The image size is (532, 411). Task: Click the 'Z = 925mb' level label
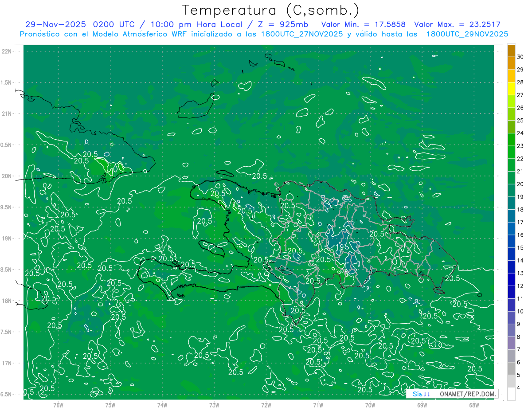pos(284,24)
